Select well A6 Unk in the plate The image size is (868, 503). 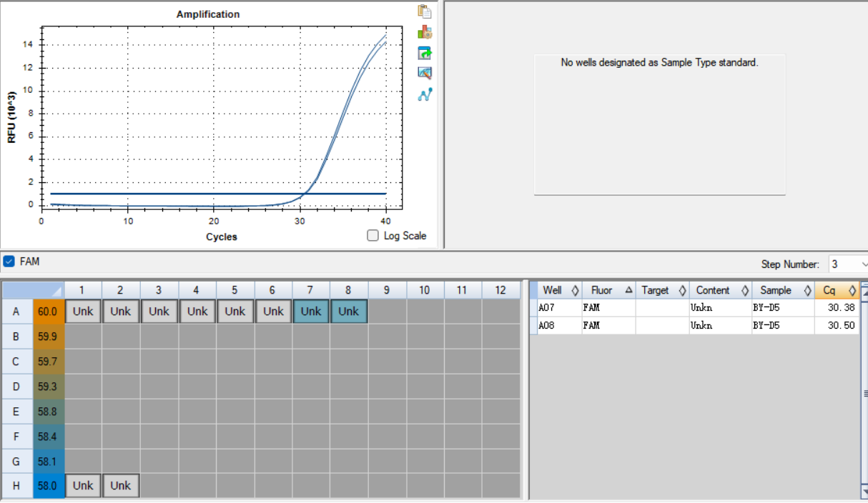point(273,311)
